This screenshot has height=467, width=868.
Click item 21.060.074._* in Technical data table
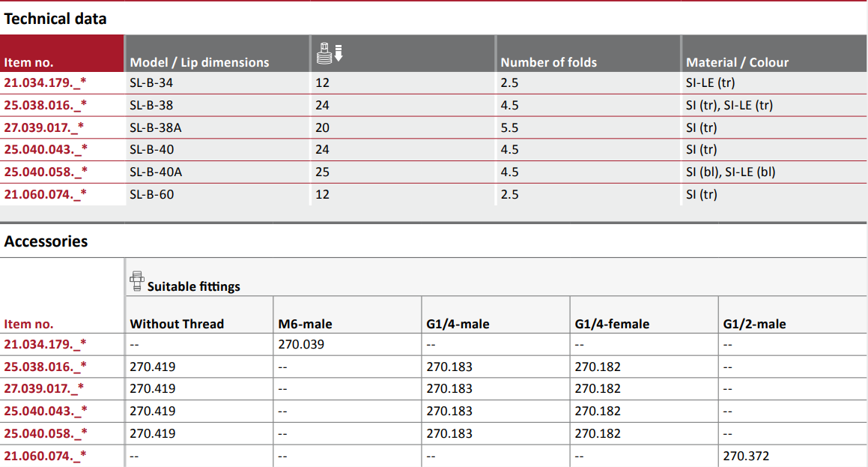pyautogui.click(x=46, y=194)
